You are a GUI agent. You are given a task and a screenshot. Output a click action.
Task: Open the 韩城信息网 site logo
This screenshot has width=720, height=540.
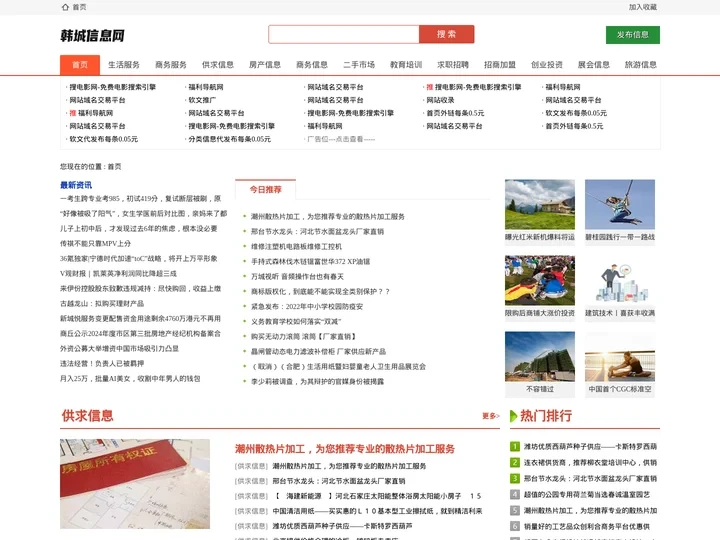pyautogui.click(x=92, y=35)
